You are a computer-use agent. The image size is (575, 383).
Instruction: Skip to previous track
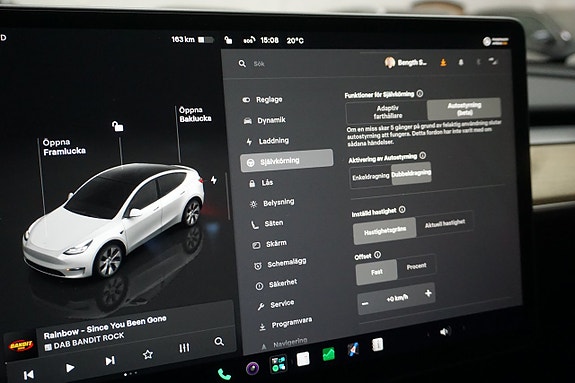[28, 375]
